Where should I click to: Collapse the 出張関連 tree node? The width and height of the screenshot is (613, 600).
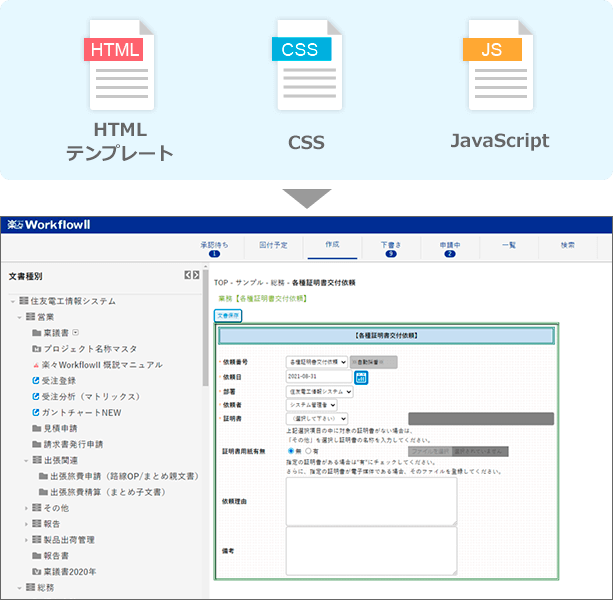click(26, 460)
